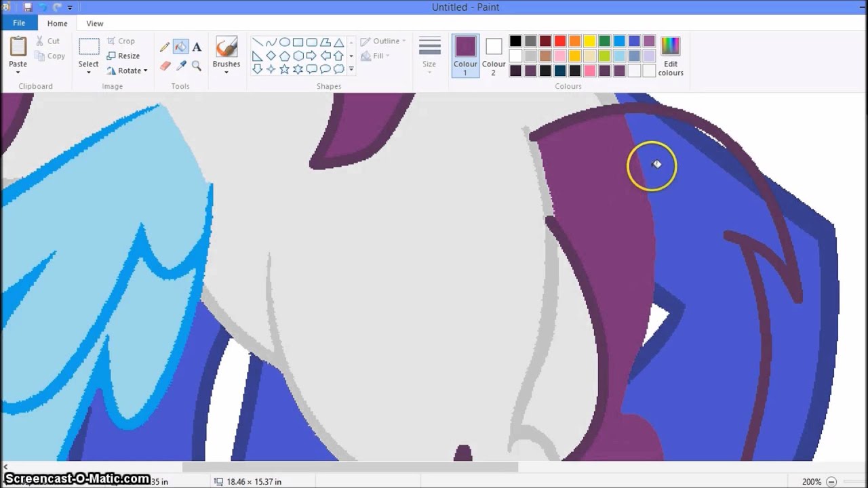Click the Redo arrow in title bar

[x=57, y=7]
